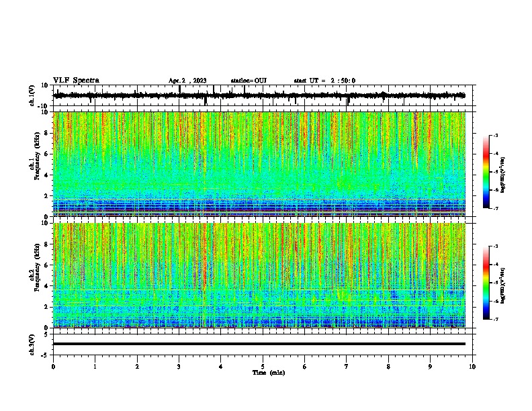Click the "8" tick on ch.1 frequency axis
This screenshot has height=411, width=532.
(46, 133)
